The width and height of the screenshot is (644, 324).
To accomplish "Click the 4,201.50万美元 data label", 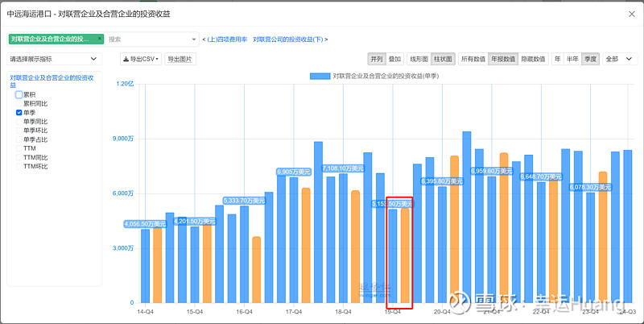I will pyautogui.click(x=195, y=221).
